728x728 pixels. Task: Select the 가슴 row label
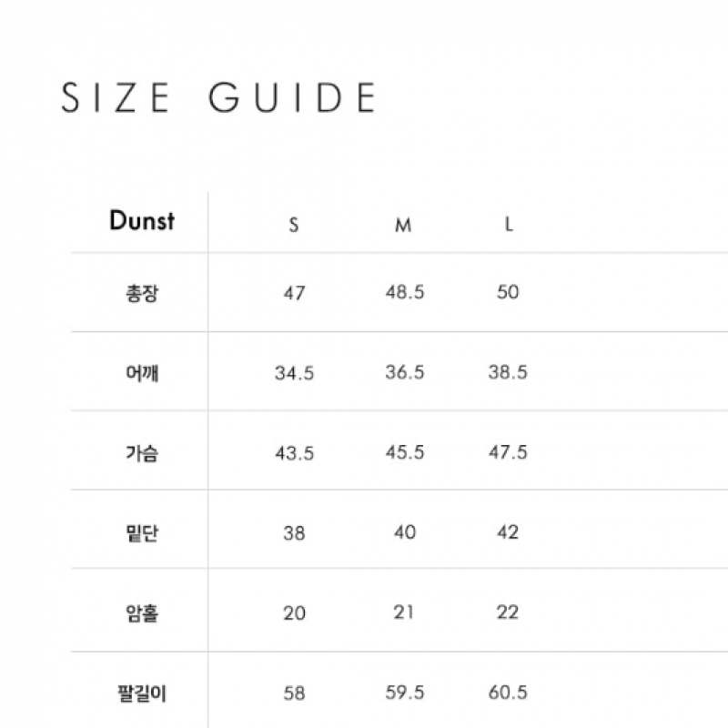[142, 452]
